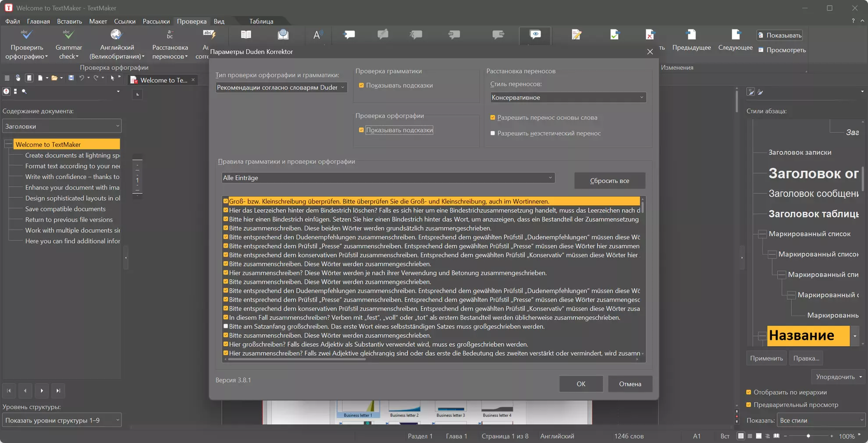Click the 'Сбросить все' button
The width and height of the screenshot is (868, 443).
609,181
